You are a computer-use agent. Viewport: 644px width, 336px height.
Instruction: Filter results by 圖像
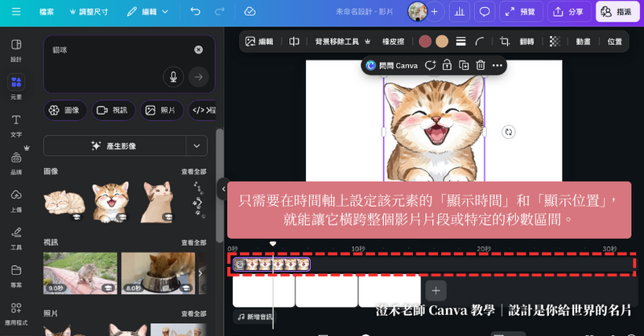[x=65, y=110]
